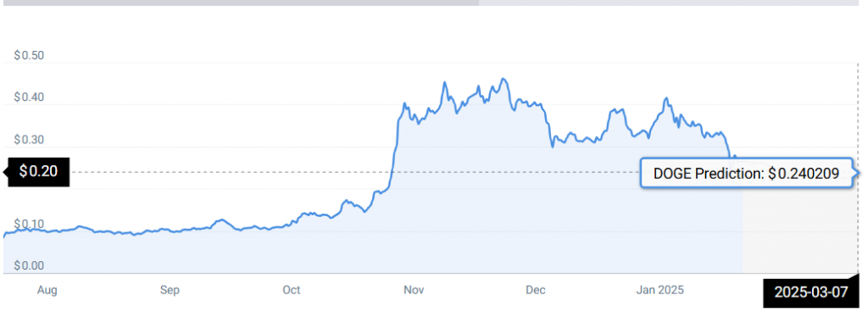Click the $0.30 y-axis label
The image size is (868, 323).
tap(30, 140)
